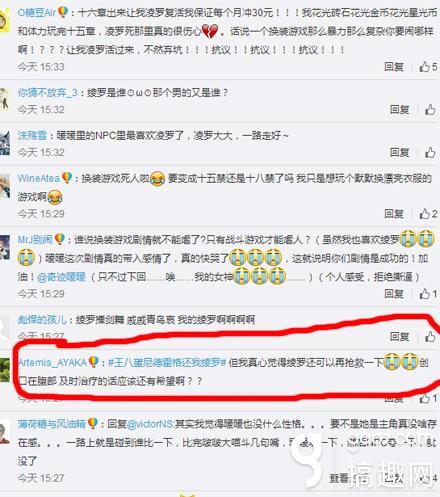
Task: Open WineAtea's username link
Action: point(39,178)
